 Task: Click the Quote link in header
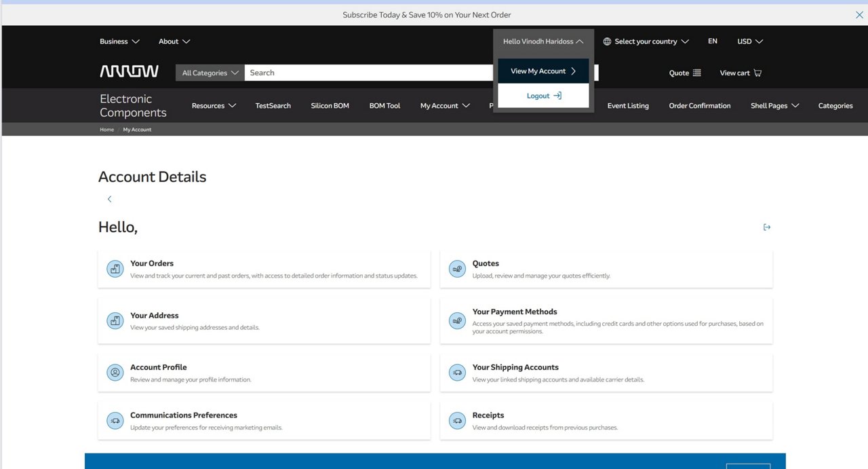point(685,73)
